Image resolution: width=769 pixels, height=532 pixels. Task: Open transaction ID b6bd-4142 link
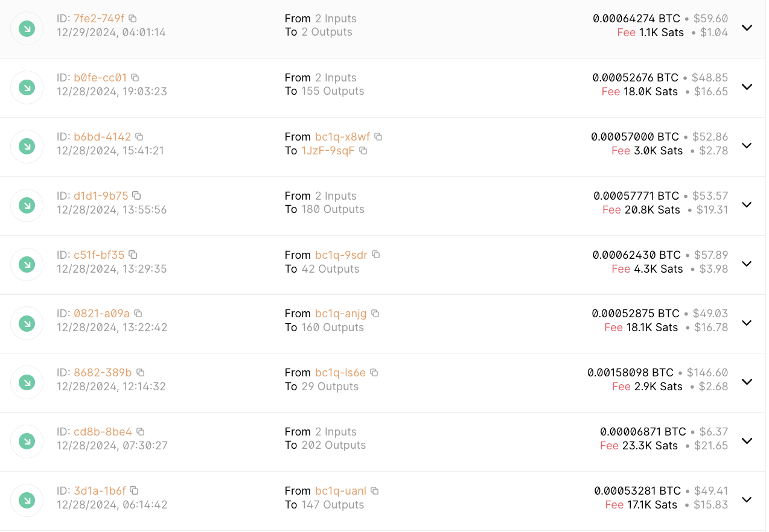[x=102, y=137]
